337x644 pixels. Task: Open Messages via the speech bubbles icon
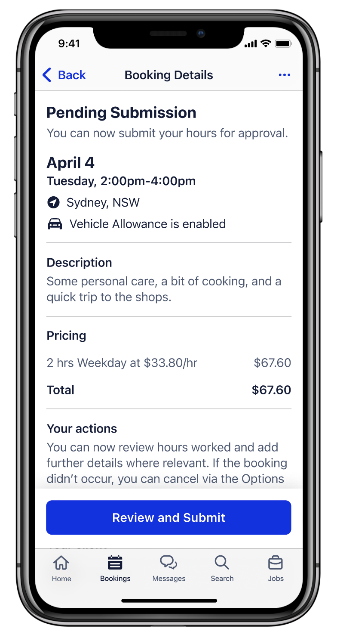pos(168,562)
